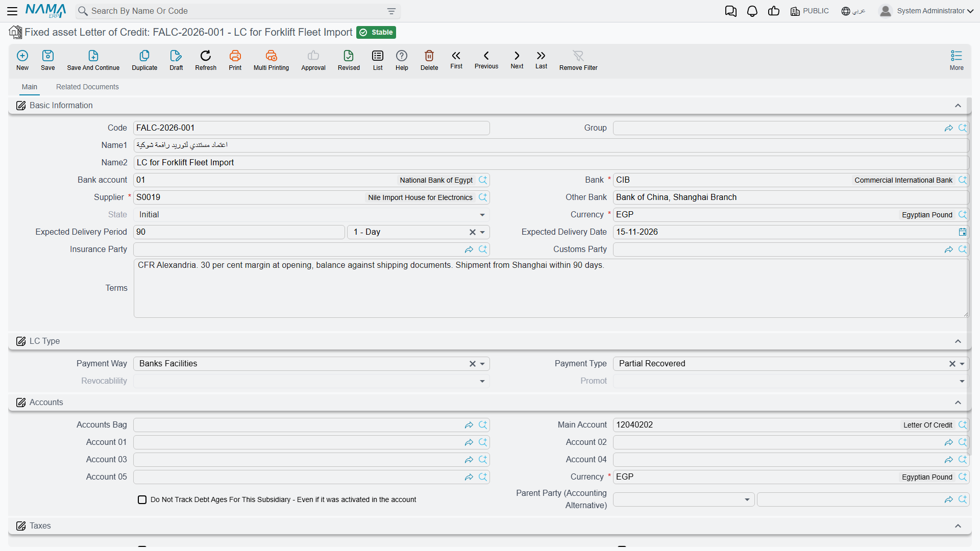Image resolution: width=980 pixels, height=551 pixels.
Task: Refresh the current record
Action: click(x=206, y=60)
